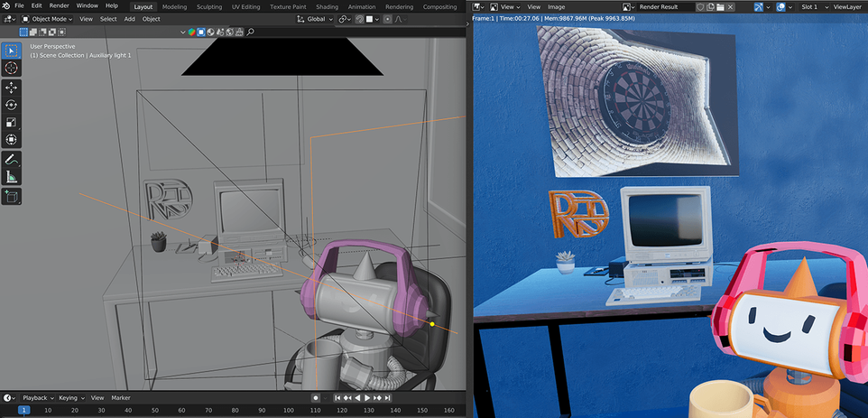Switch to the Sculpting workspace tab
This screenshot has height=418, width=868.
point(209,6)
